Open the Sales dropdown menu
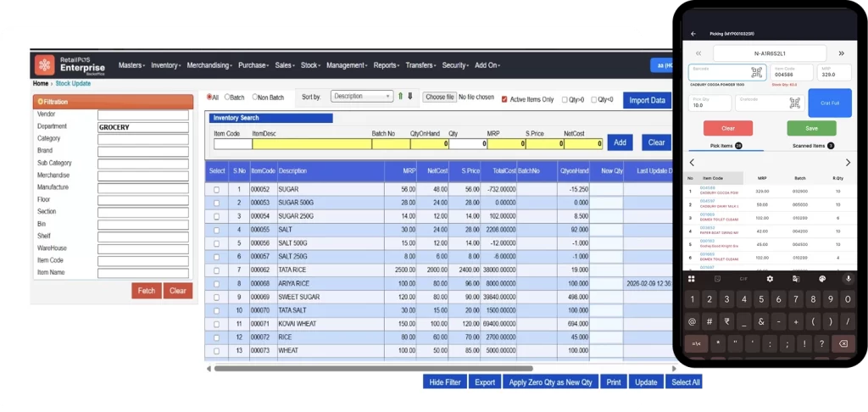 pyautogui.click(x=285, y=65)
